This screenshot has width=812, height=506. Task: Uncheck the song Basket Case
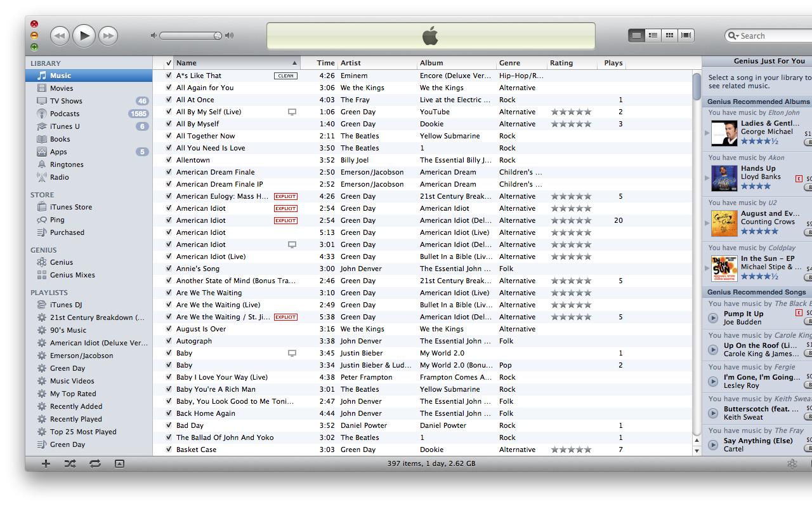(169, 449)
